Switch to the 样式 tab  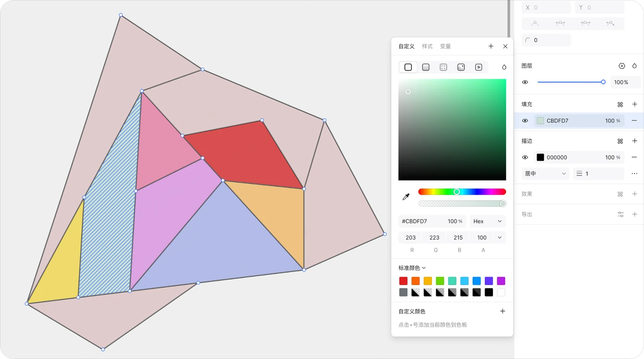pyautogui.click(x=427, y=47)
